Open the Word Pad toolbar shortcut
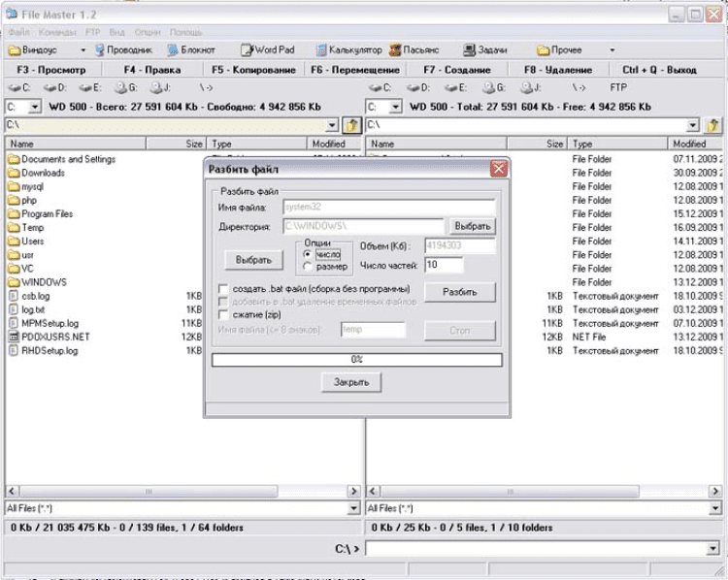Image resolution: width=728 pixels, height=580 pixels. (268, 49)
